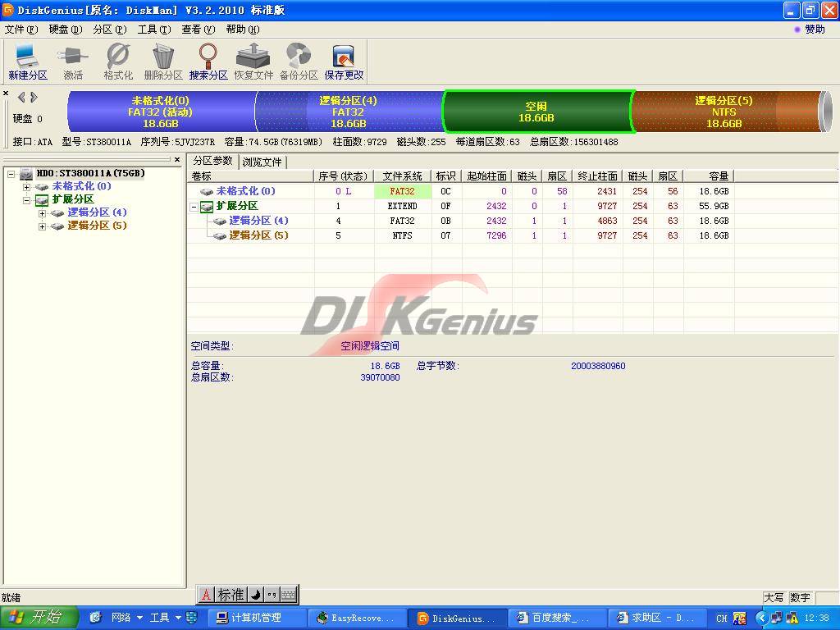Click the 赞助 sponsor link
The width and height of the screenshot is (840, 630).
click(815, 29)
